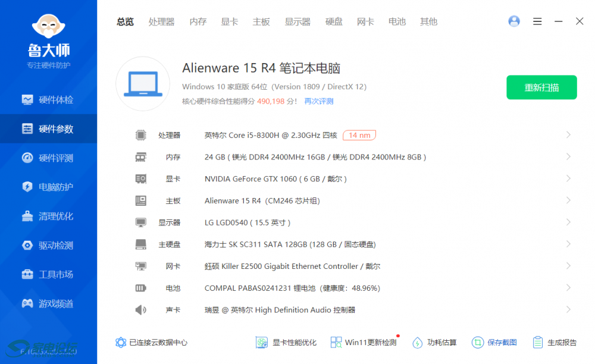Image resolution: width=595 pixels, height=364 pixels.
Task: Click the blue laptop device icon
Action: tap(143, 84)
